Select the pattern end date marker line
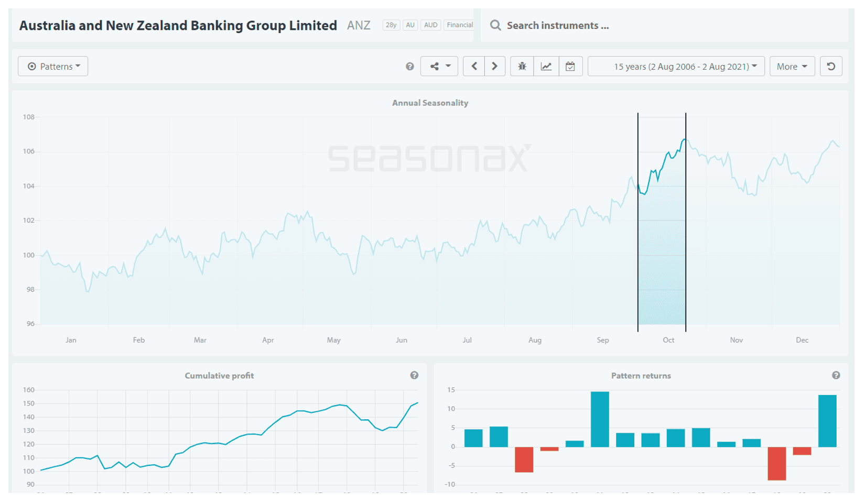The height and width of the screenshot is (504, 865). pos(686,222)
